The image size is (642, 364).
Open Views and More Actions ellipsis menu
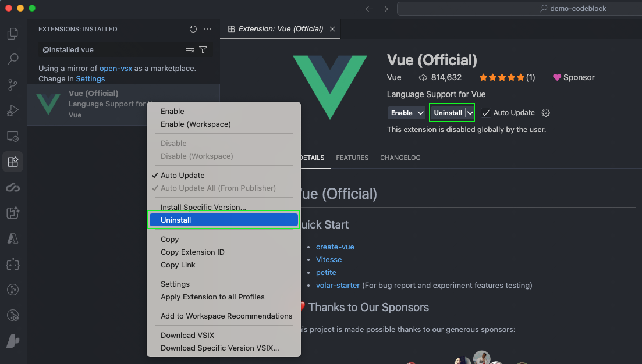click(x=207, y=29)
